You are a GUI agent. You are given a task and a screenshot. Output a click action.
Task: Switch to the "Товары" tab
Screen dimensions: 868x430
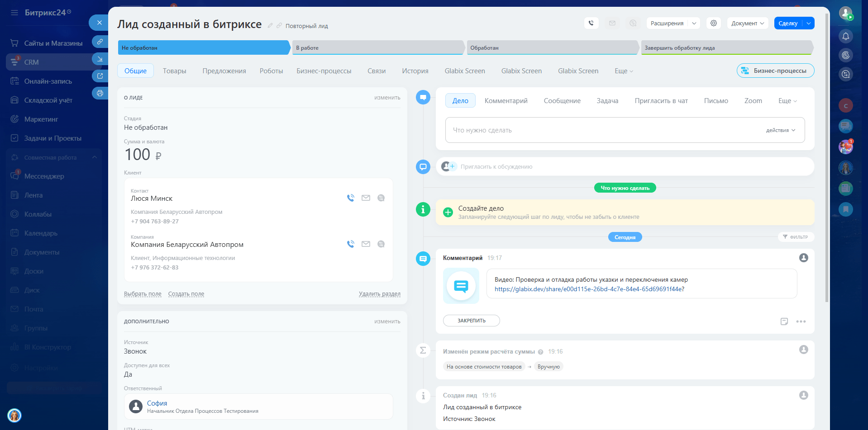coord(174,71)
